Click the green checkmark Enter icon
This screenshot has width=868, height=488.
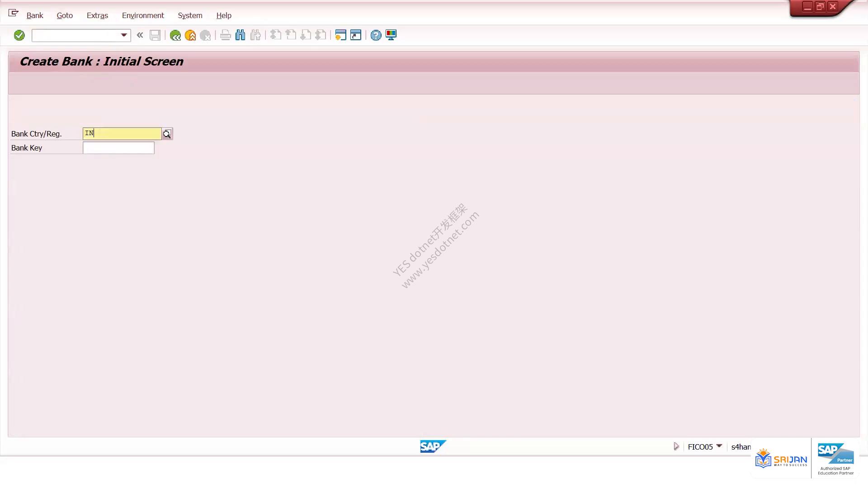tap(19, 35)
